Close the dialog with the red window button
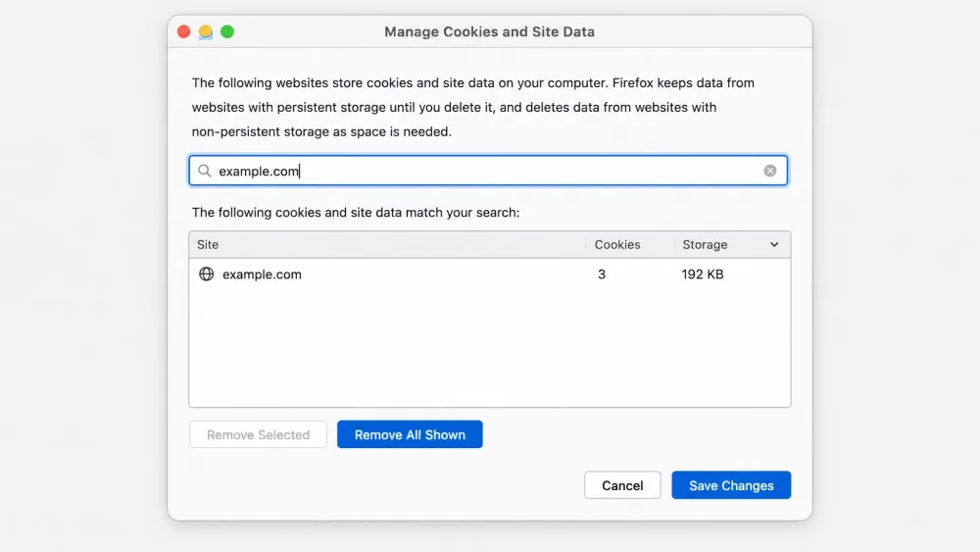Viewport: 980px width, 552px height. point(184,32)
